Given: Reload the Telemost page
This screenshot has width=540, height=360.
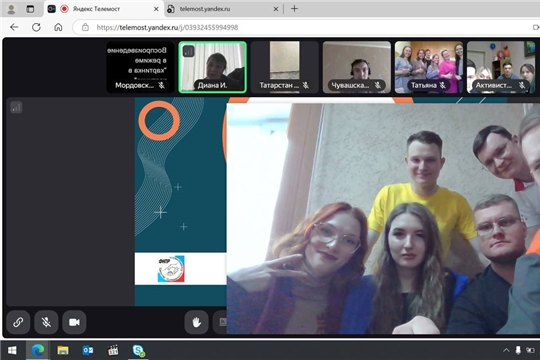Looking at the screenshot, I should click(36, 27).
